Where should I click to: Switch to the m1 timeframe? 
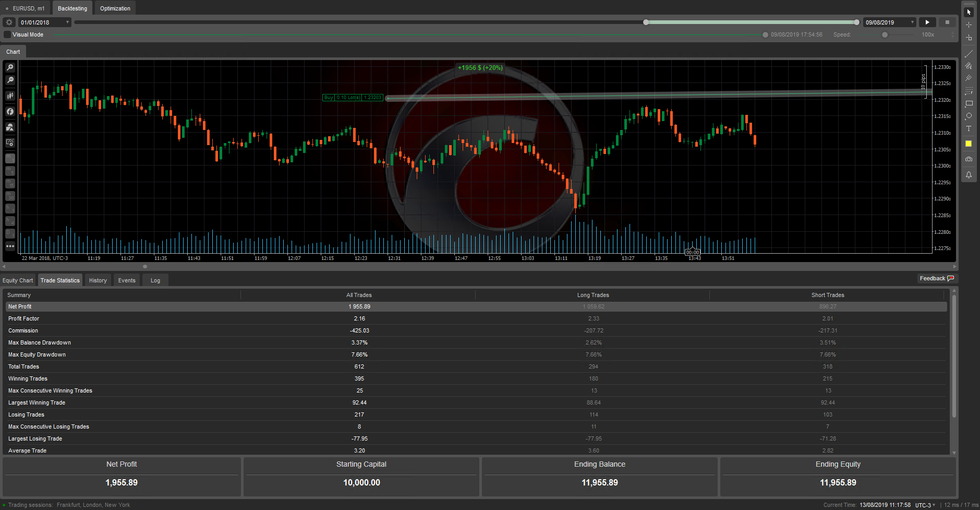[x=10, y=158]
